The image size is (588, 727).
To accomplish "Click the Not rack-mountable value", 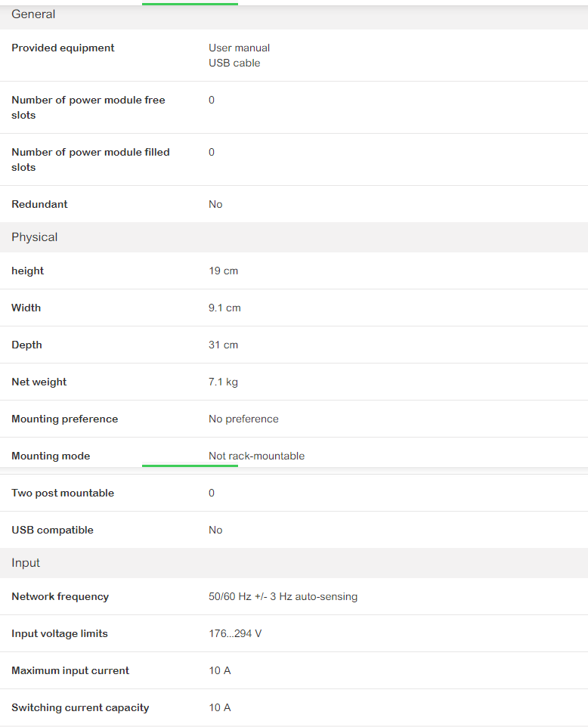I will [x=256, y=456].
